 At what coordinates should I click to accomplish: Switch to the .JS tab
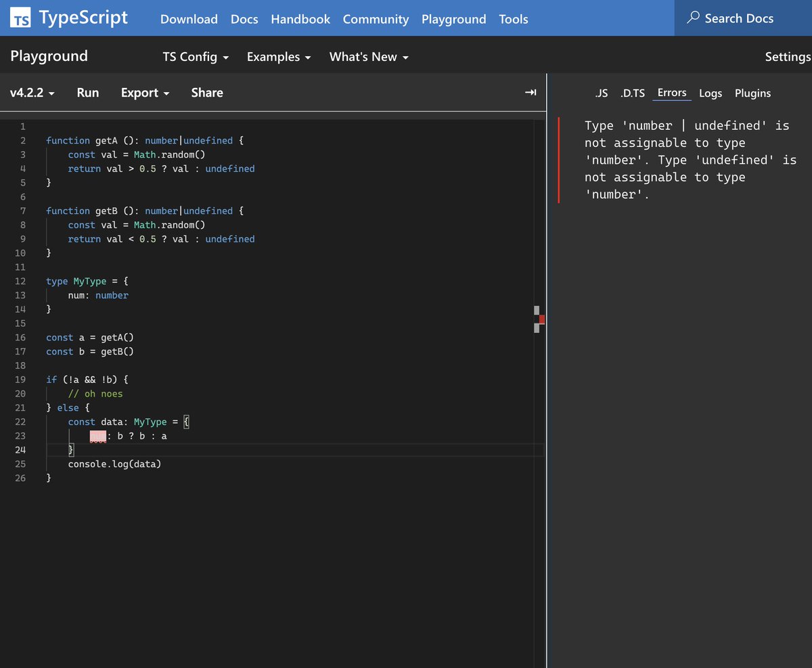[x=602, y=93]
